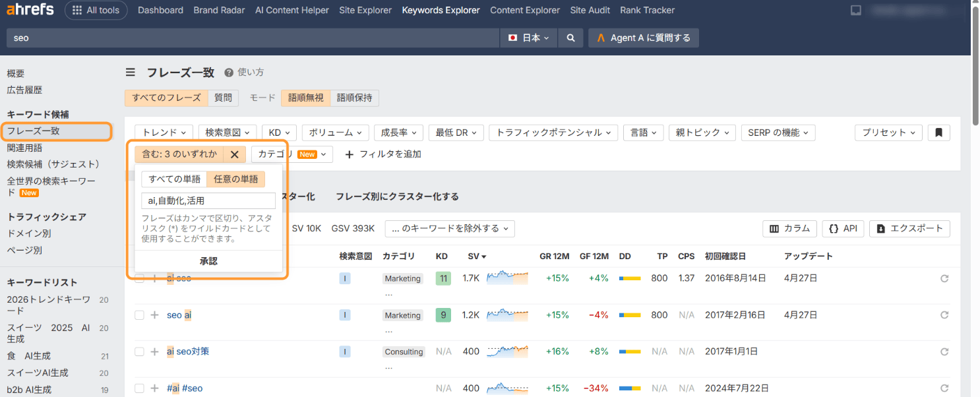Viewport: 980px width, 397px height.
Task: Switch mode to 語順保持
Action: point(354,98)
